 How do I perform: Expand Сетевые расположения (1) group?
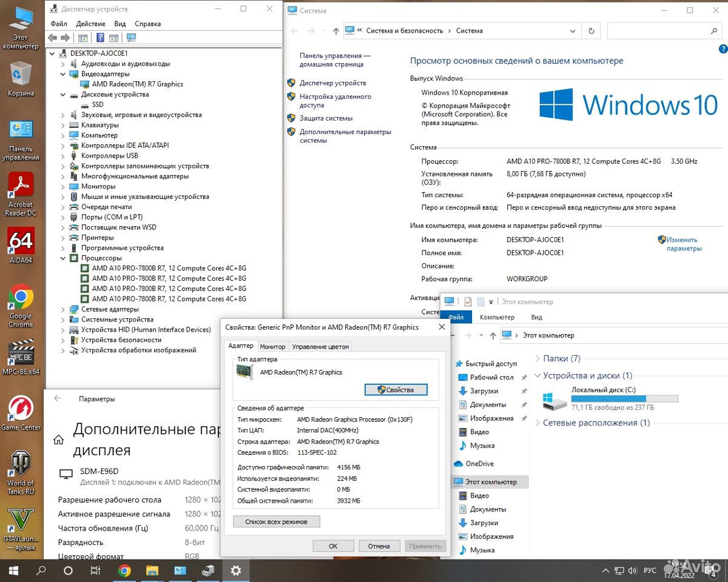click(537, 423)
